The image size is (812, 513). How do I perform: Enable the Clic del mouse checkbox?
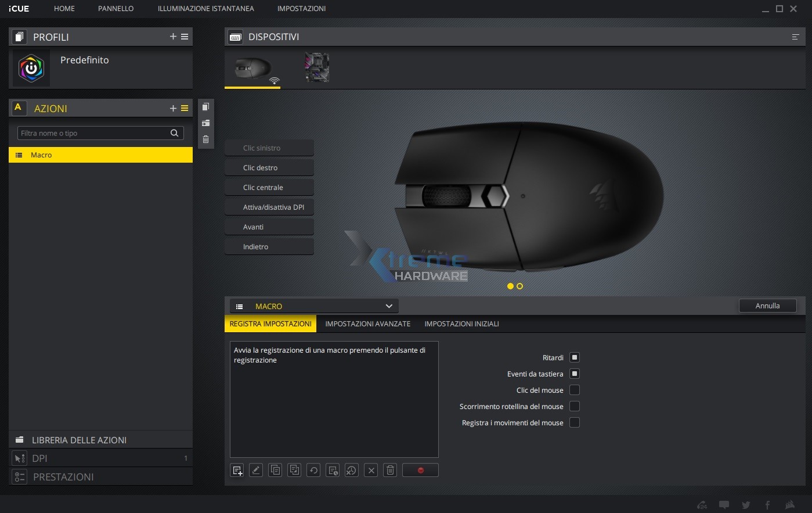pos(575,390)
